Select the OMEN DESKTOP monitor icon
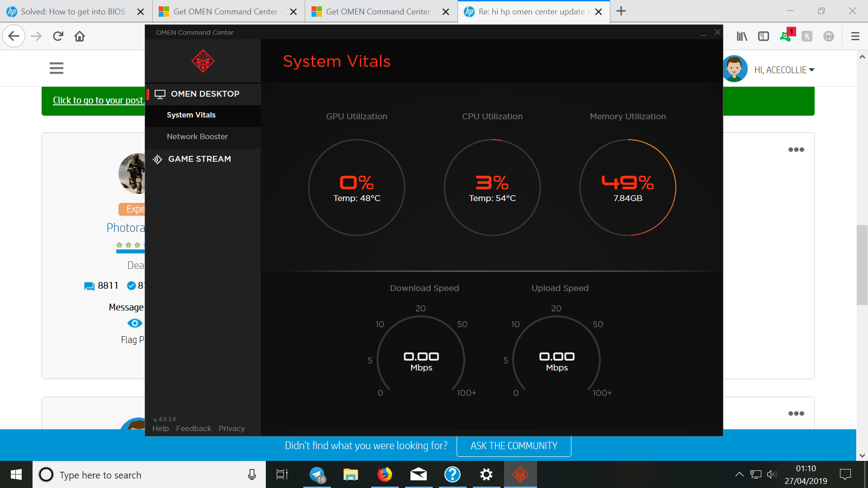This screenshot has width=868, height=488. pos(160,94)
